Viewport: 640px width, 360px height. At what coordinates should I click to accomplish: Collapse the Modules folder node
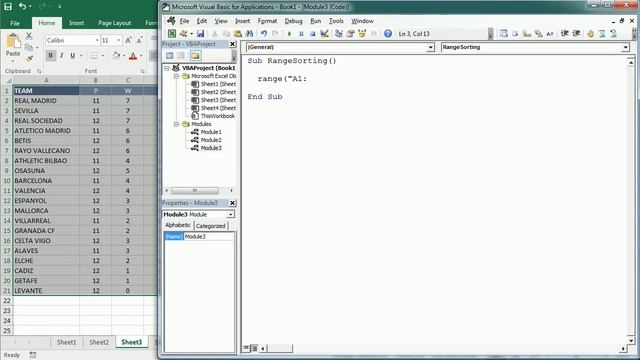pos(176,124)
